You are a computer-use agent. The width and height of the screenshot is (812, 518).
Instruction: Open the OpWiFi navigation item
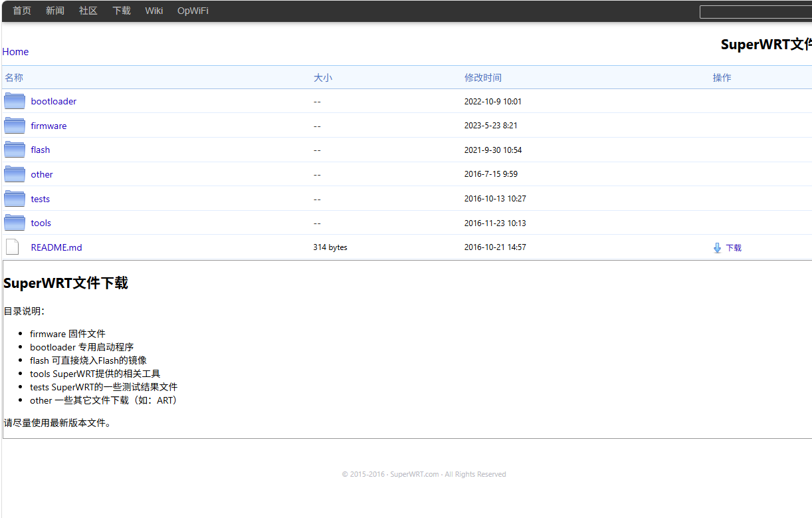(193, 11)
